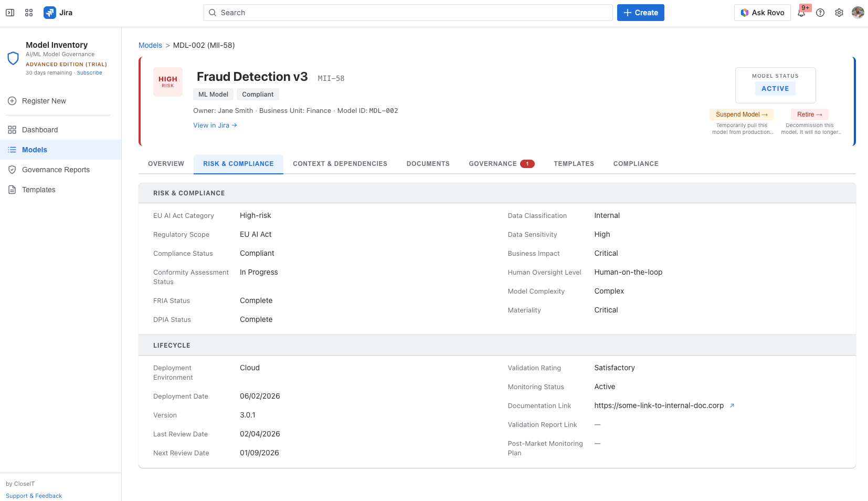Open the help question-mark icon
This screenshot has width=868, height=501.
coord(820,12)
